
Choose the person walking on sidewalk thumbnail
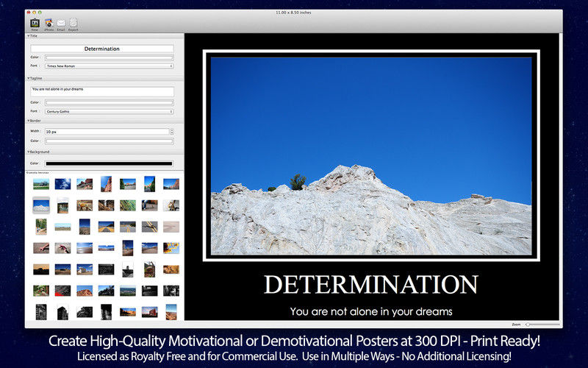pyautogui.click(x=150, y=205)
